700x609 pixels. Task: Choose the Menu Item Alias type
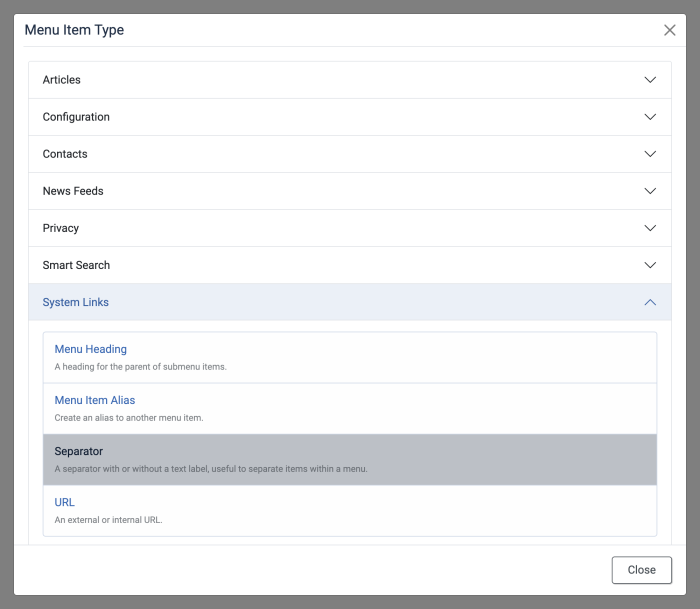coord(95,400)
